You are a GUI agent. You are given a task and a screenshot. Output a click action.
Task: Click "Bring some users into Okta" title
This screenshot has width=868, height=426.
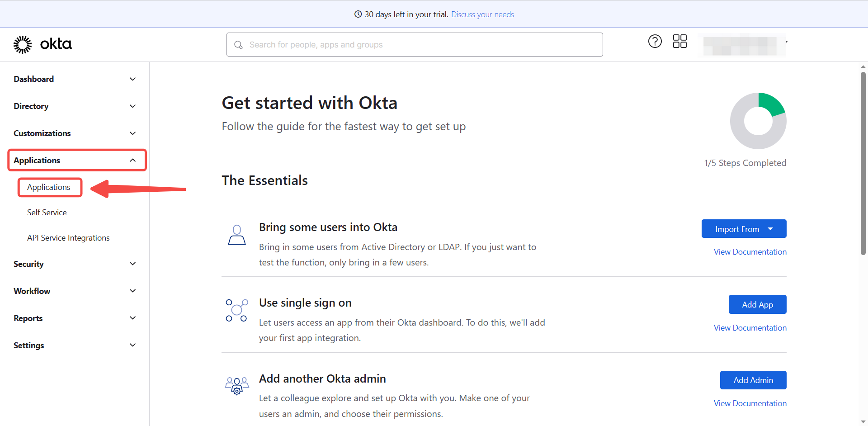328,227
